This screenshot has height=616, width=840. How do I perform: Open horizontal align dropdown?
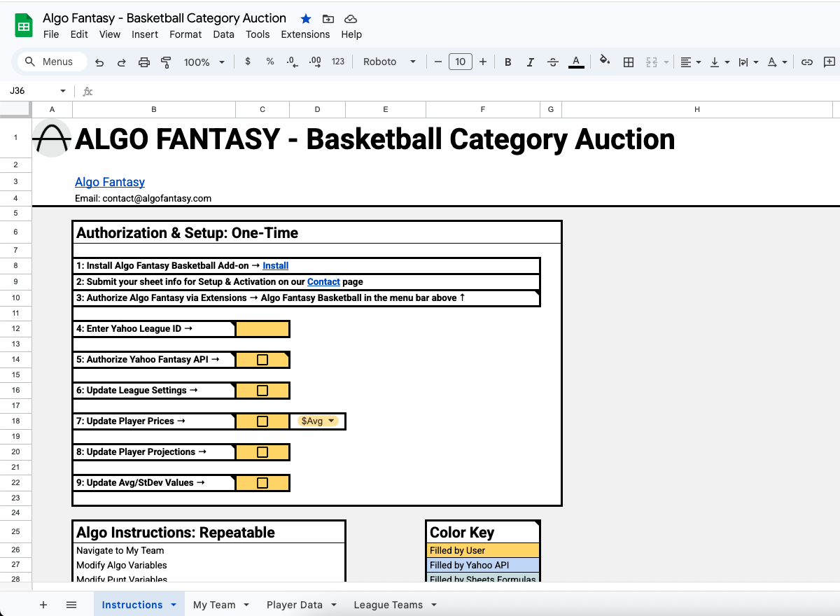pos(691,62)
